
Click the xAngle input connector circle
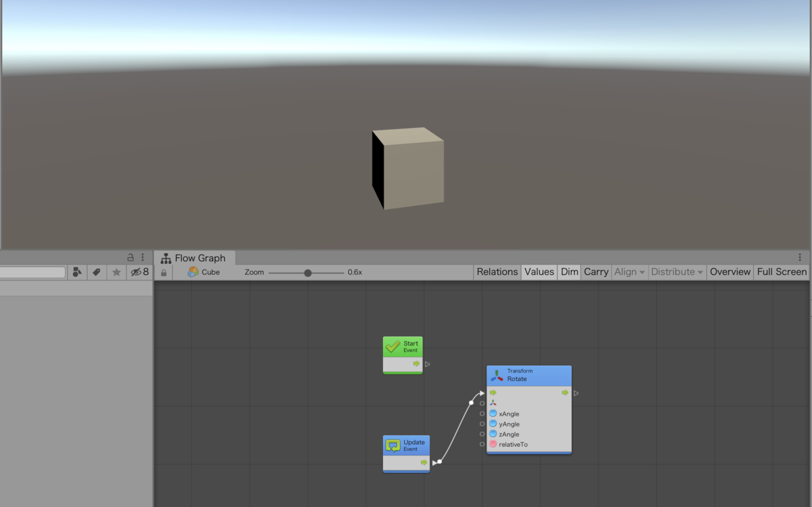coord(482,414)
